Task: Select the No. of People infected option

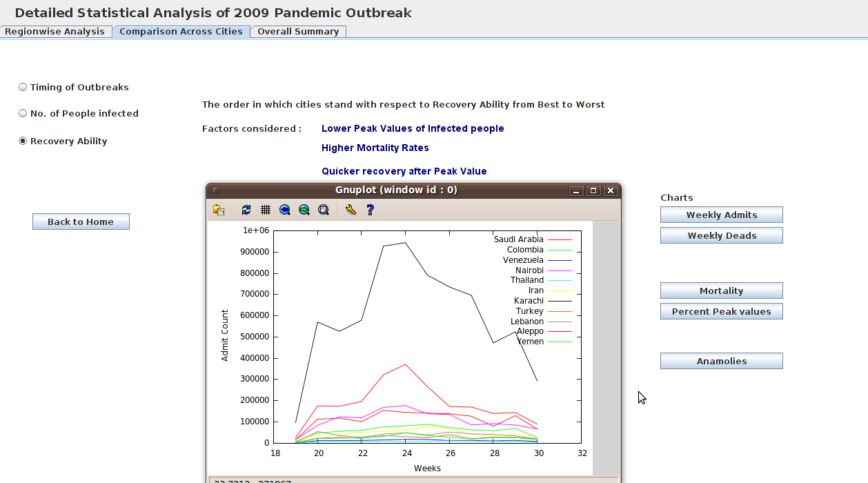Action: tap(79, 114)
